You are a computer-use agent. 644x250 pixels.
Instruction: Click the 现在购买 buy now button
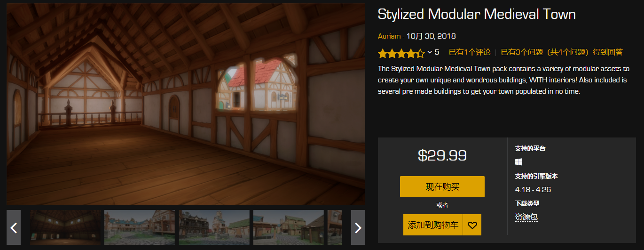442,187
